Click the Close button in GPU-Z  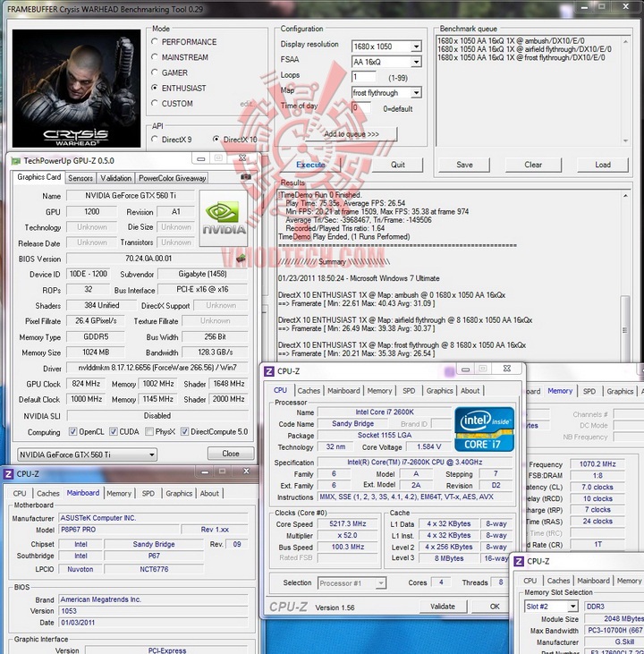pyautogui.click(x=231, y=454)
